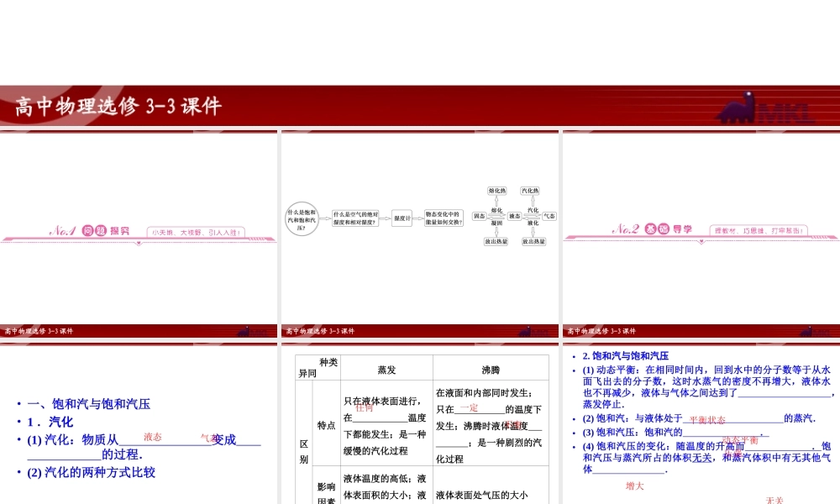Click the 汽化热 box in the diagram
This screenshot has height=504, width=840.
click(x=529, y=191)
